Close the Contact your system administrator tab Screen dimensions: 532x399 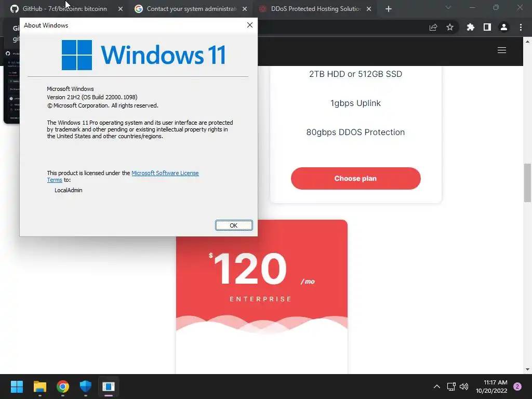pyautogui.click(x=245, y=9)
